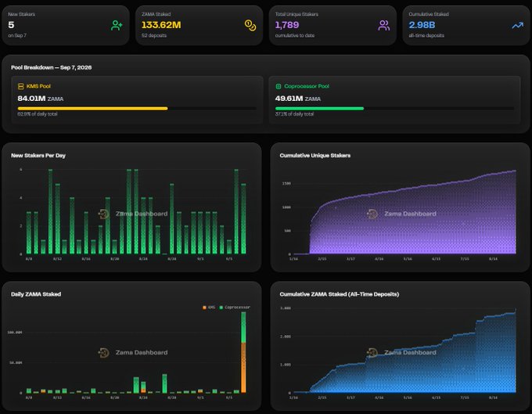Screen dimensions: 532x414
Task: Click the New Stakers count 5
Action: (x=11, y=25)
